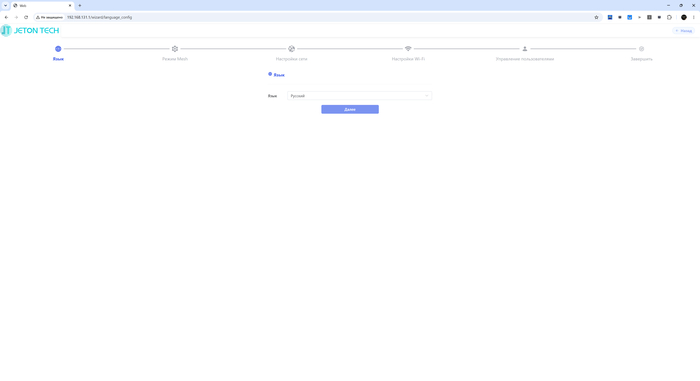The height and width of the screenshot is (381, 700).
Task: Expand the tab search dropdown arrow
Action: [x=5, y=5]
